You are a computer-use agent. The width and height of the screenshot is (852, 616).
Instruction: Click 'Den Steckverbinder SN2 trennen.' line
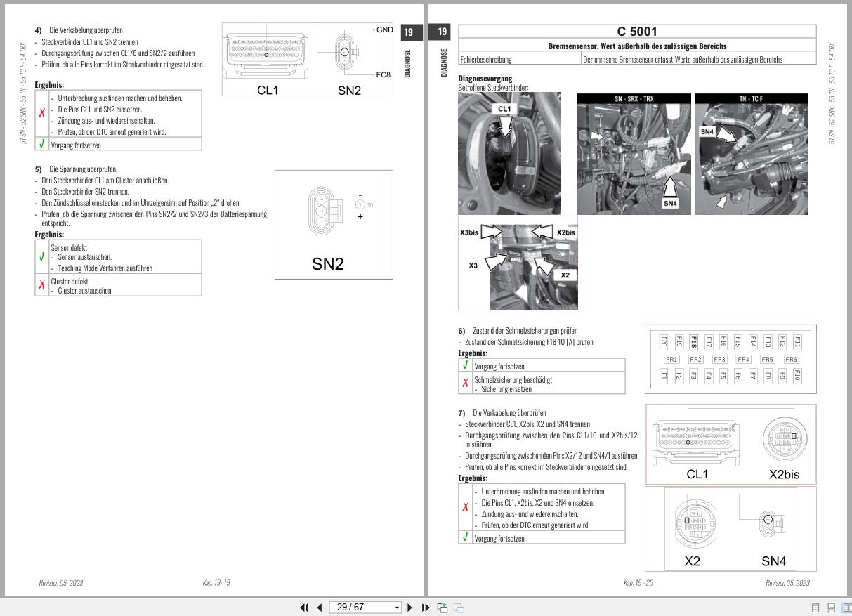click(85, 192)
